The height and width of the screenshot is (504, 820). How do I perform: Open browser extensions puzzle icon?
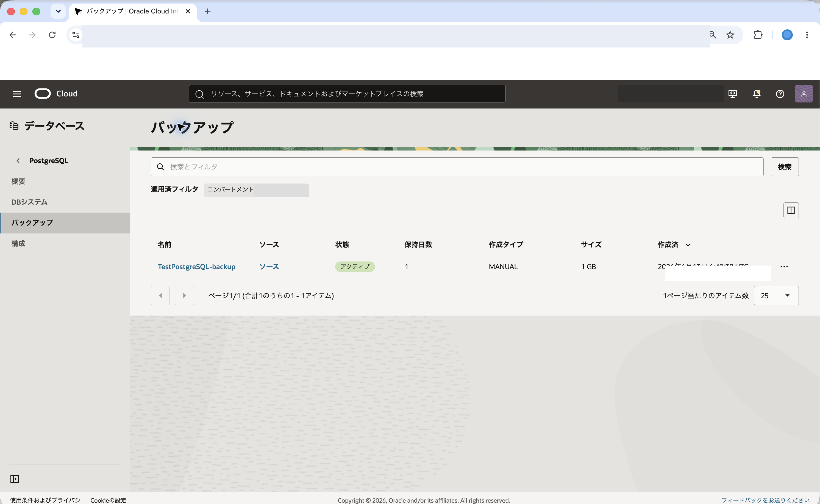click(x=758, y=35)
